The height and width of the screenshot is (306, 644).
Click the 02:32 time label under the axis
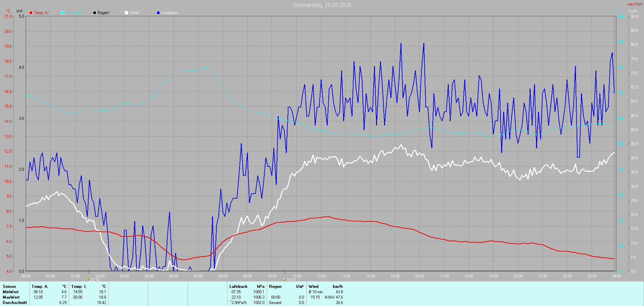[95, 280]
